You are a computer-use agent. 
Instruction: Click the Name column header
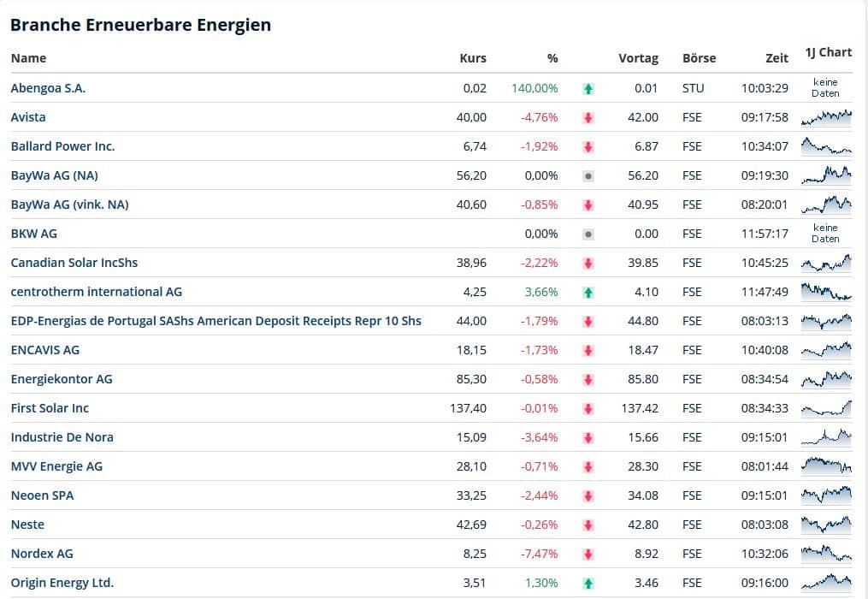tap(28, 58)
